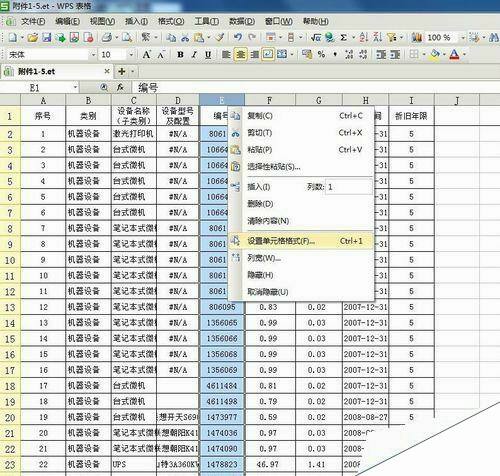Toggle align left

click(226, 55)
